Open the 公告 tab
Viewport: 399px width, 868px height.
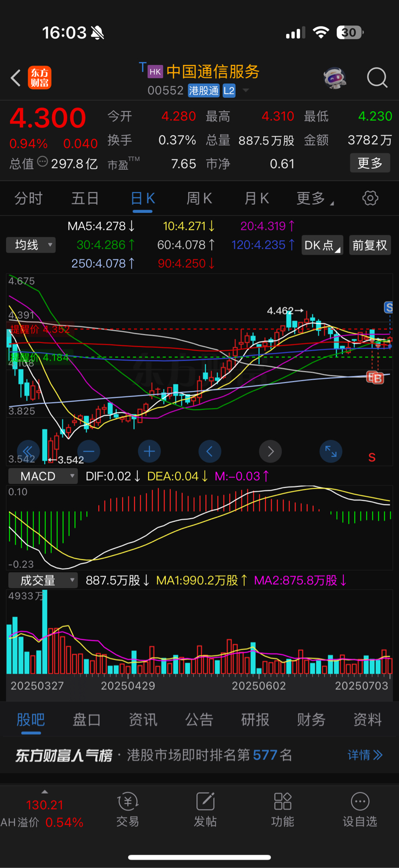[x=199, y=719]
